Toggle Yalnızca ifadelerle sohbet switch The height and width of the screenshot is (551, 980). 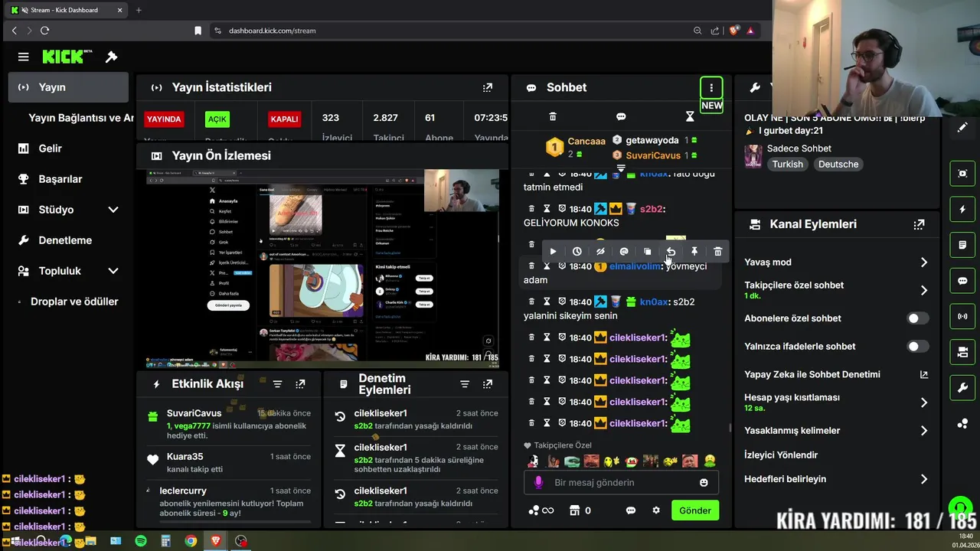coord(918,347)
